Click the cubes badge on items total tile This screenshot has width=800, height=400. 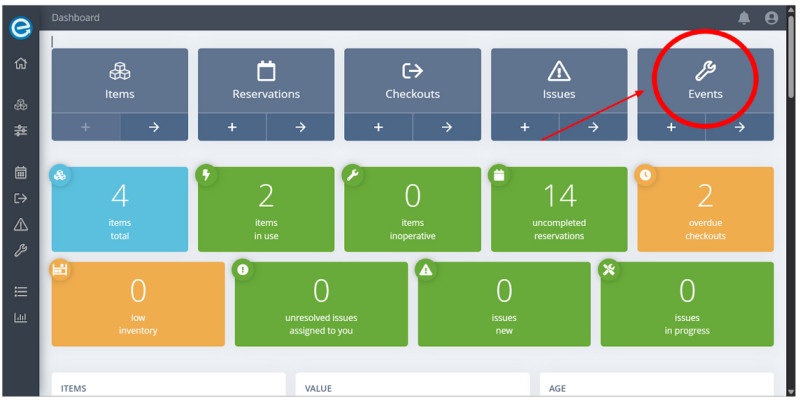pyautogui.click(x=60, y=175)
